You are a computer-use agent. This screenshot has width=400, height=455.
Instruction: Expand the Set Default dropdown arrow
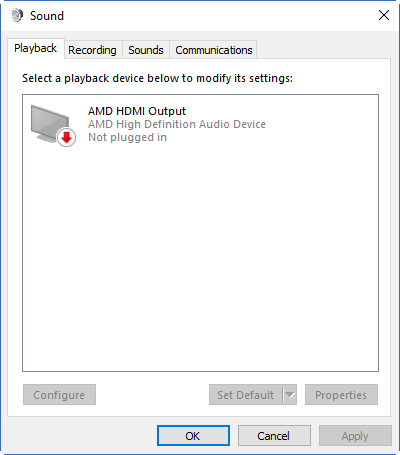290,395
